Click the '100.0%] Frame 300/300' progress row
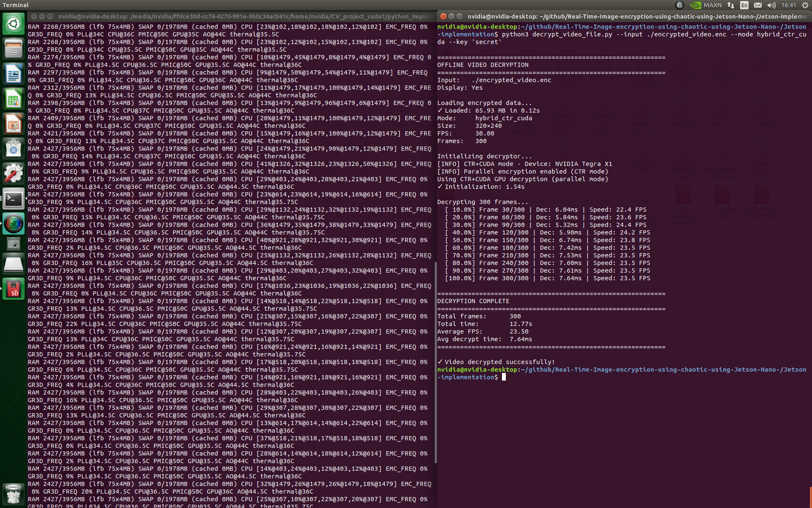 click(547, 278)
